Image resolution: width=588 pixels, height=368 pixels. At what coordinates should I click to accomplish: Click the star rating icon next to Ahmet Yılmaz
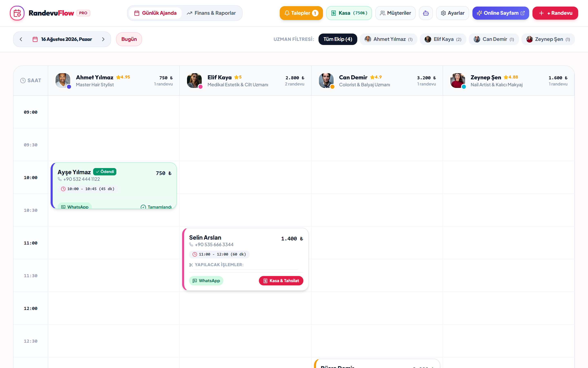tap(118, 77)
